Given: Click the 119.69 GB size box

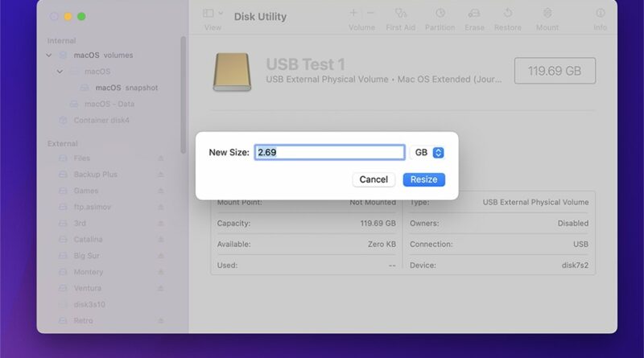Looking at the screenshot, I should coord(555,71).
